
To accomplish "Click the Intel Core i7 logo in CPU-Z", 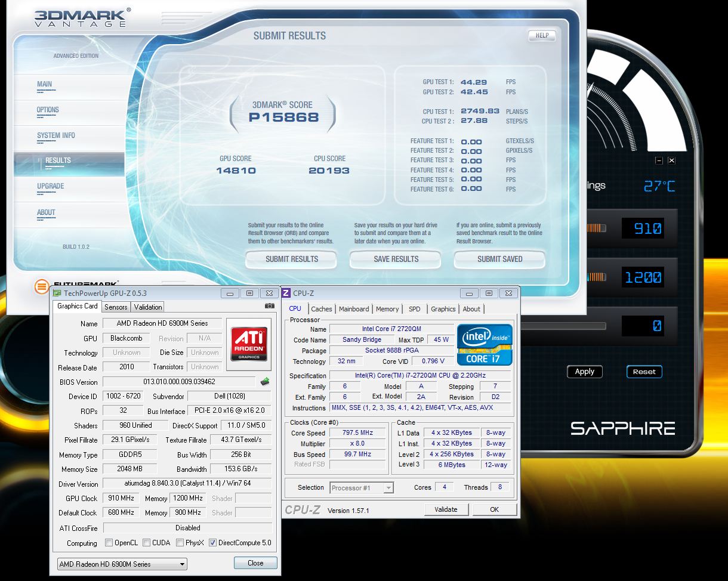I will click(485, 345).
